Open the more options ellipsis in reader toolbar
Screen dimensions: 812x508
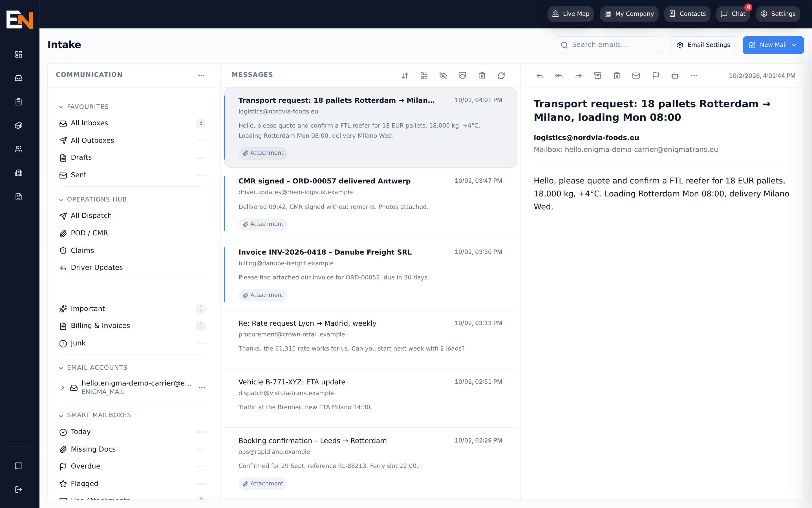(x=694, y=76)
